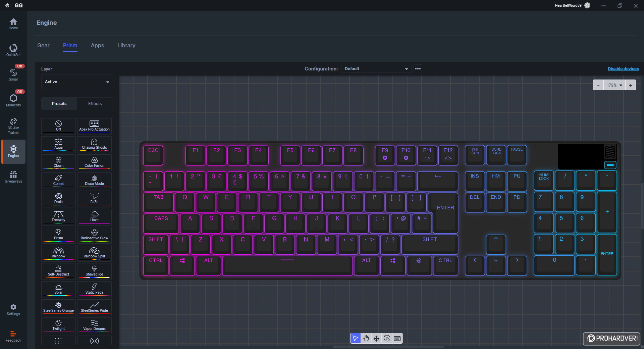The height and width of the screenshot is (349, 644).
Task: Apply the Aqua preset
Action: coord(58,144)
